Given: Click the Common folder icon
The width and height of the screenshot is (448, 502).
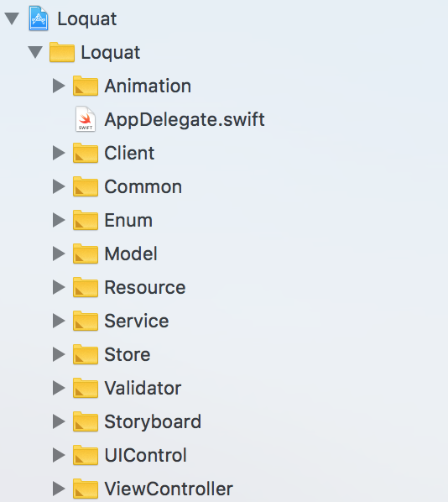Looking at the screenshot, I should pos(86,186).
